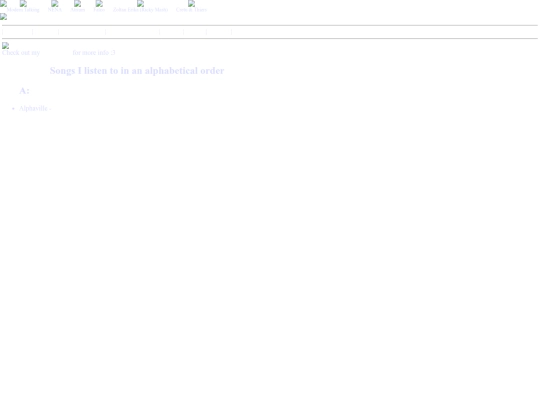Click broken image above Modern Talking label
The image size is (540, 405).
point(23,3)
